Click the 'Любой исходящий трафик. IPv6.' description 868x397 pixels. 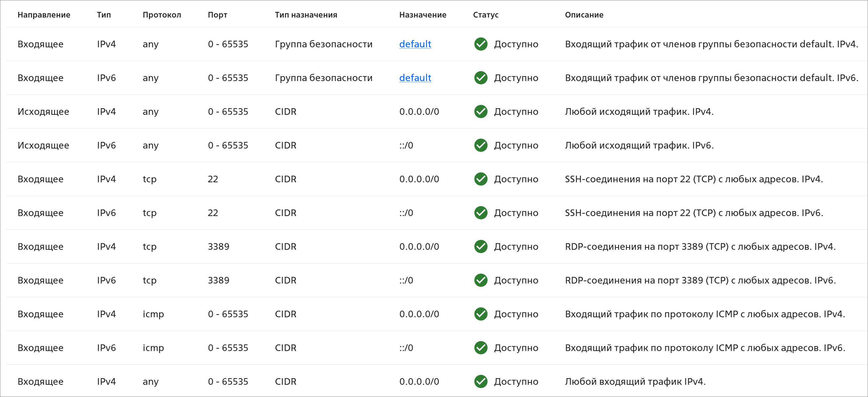(x=639, y=145)
